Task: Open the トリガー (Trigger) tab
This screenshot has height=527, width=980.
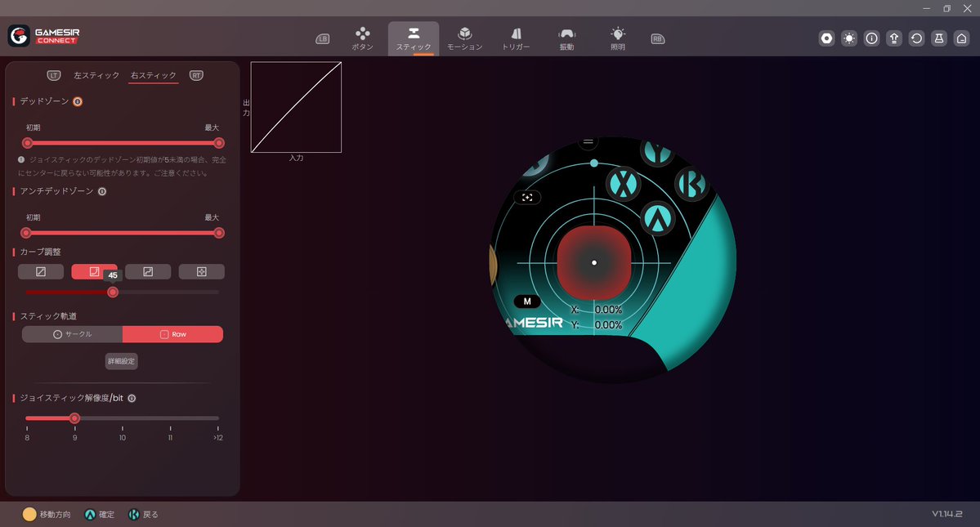Action: (516, 38)
